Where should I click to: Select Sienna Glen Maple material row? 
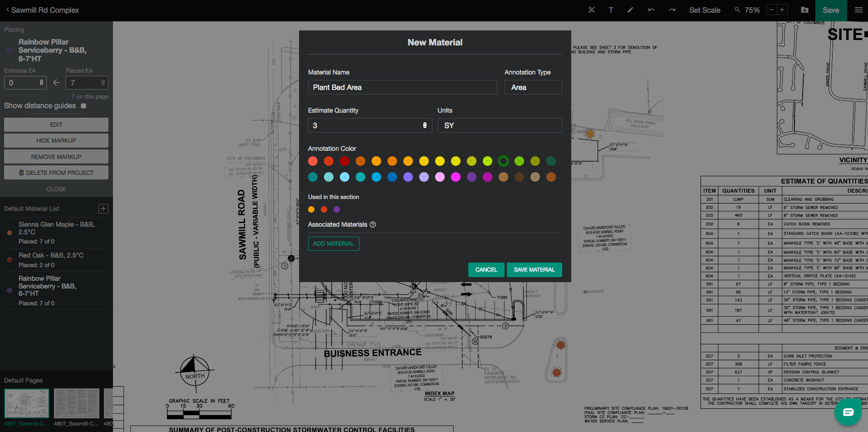56,233
